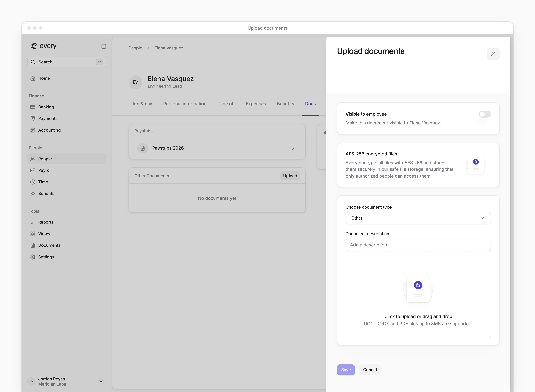Open Benefits in sidebar
Screen dimensions: 535x392
pyautogui.click(x=67, y=194)
